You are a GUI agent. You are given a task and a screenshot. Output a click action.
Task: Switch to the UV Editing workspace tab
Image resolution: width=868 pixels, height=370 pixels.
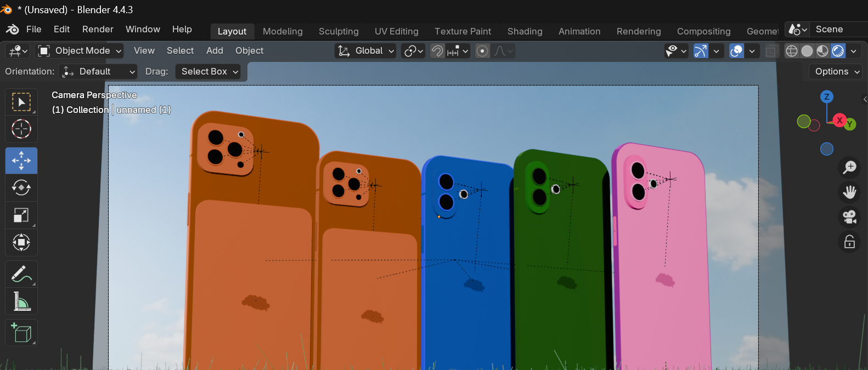(397, 31)
